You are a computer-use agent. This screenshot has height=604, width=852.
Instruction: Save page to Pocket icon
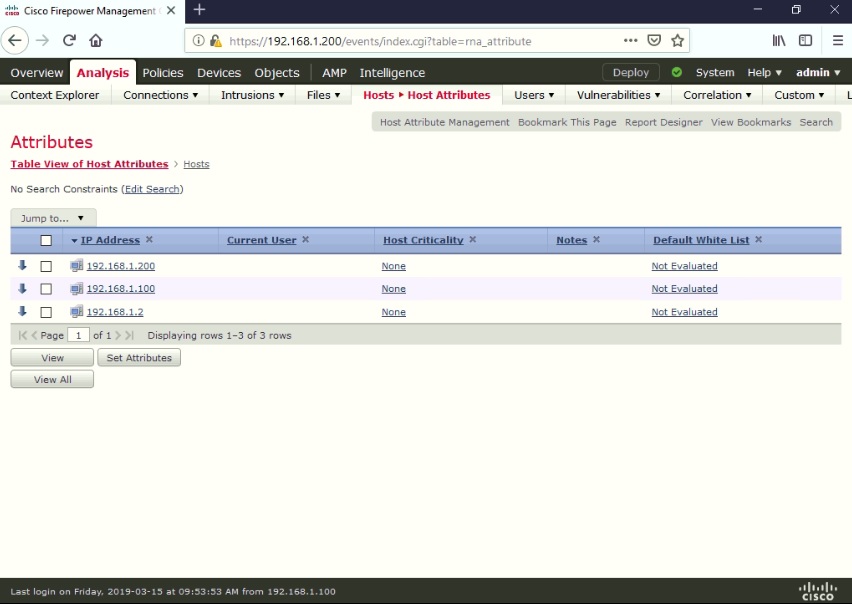pyautogui.click(x=654, y=41)
